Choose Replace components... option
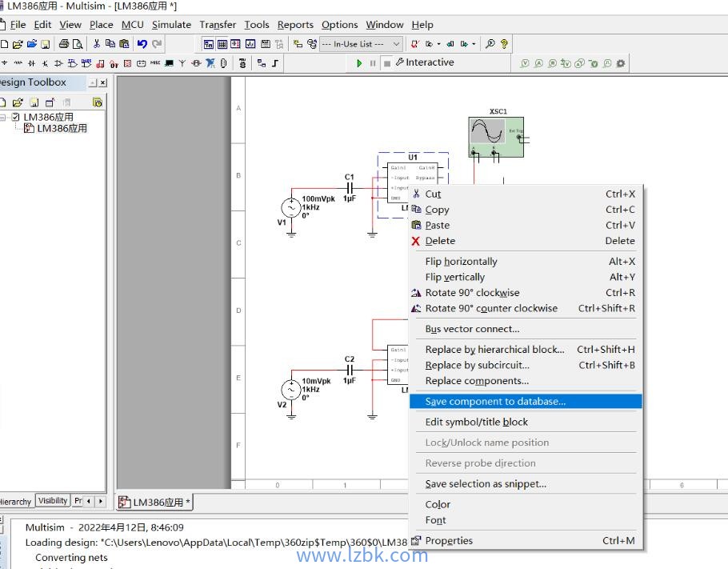The image size is (728, 569). 526,381
